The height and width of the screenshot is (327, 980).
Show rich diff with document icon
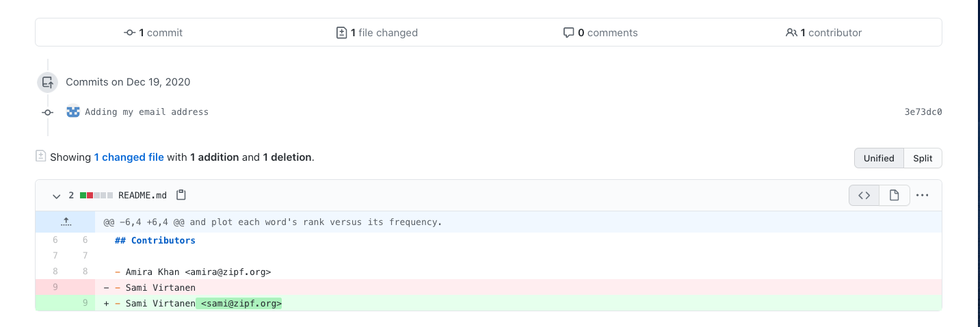point(894,195)
